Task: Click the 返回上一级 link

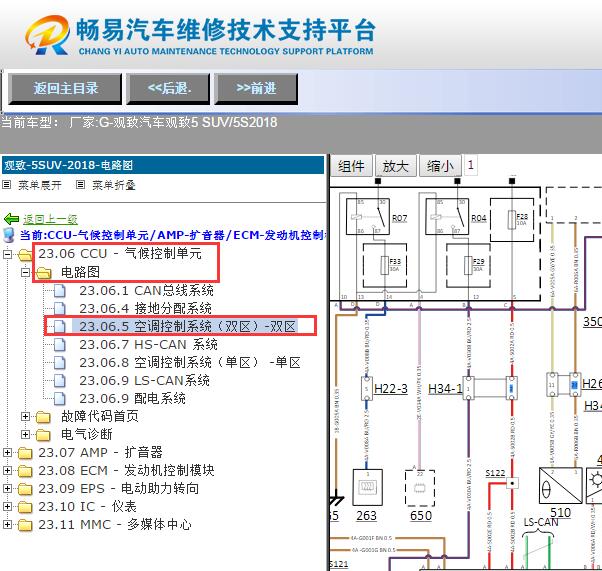Action: [50, 219]
